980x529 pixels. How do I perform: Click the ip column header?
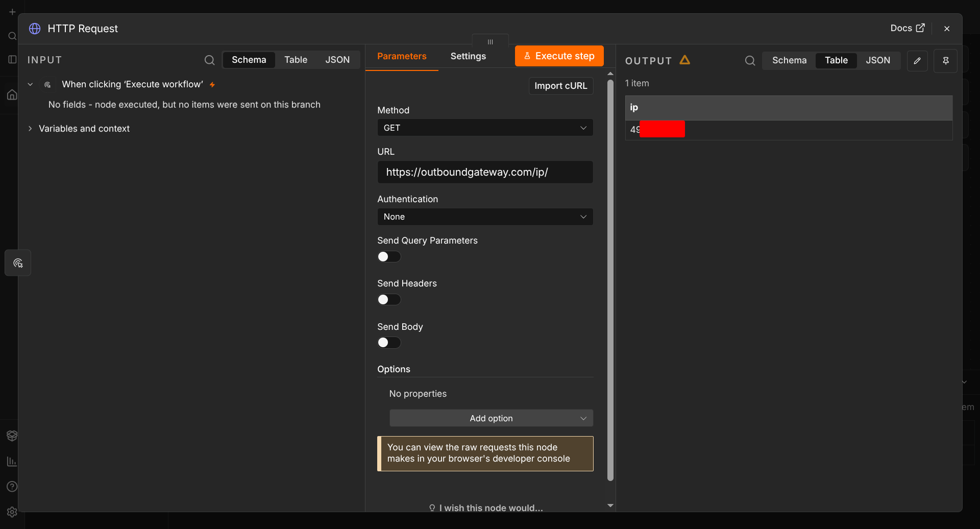[x=789, y=108]
